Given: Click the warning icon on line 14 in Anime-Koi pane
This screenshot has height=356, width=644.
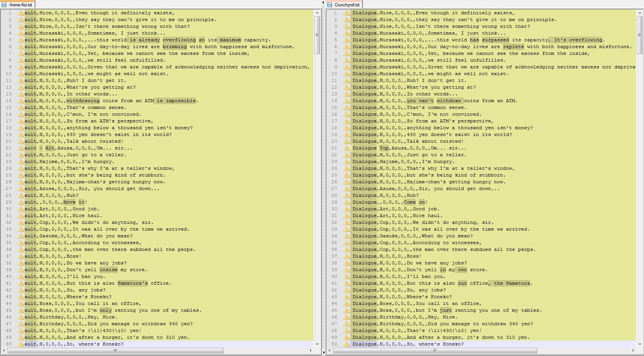Looking at the screenshot, I should (x=21, y=101).
